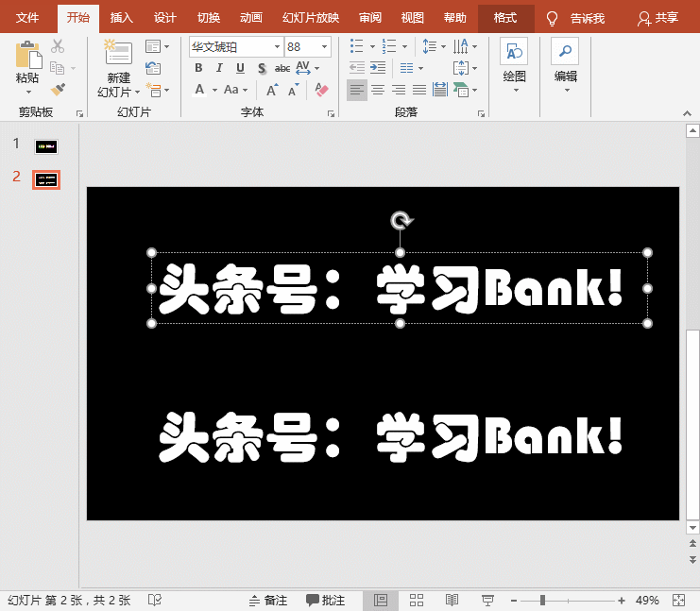Viewport: 700px width, 611px height.
Task: Increase font size with the large A icon
Action: (x=272, y=90)
